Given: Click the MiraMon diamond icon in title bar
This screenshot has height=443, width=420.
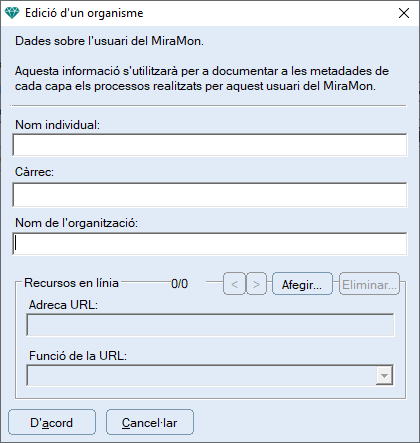Looking at the screenshot, I should 12,13.
